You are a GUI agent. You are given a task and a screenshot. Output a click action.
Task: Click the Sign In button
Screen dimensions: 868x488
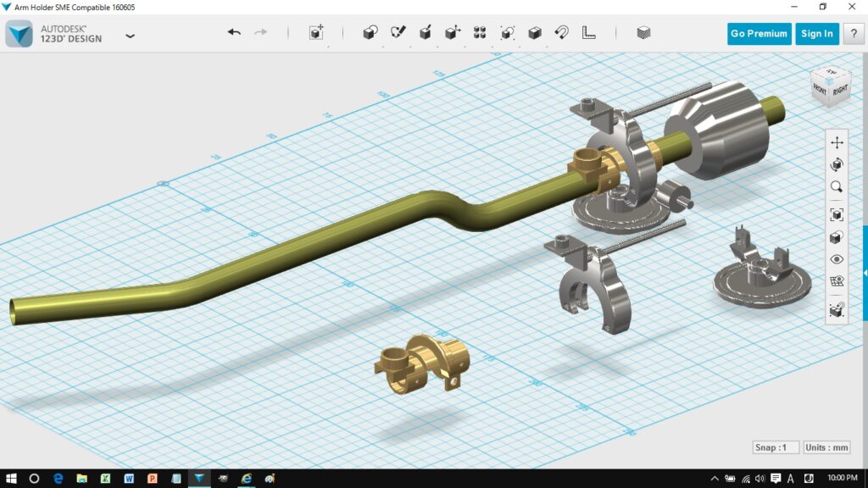coord(817,34)
